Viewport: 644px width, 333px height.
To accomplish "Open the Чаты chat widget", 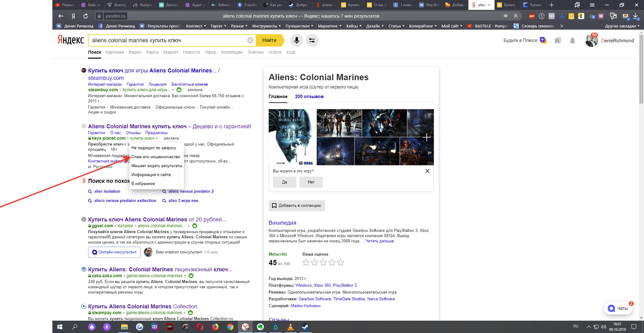I will 618,308.
